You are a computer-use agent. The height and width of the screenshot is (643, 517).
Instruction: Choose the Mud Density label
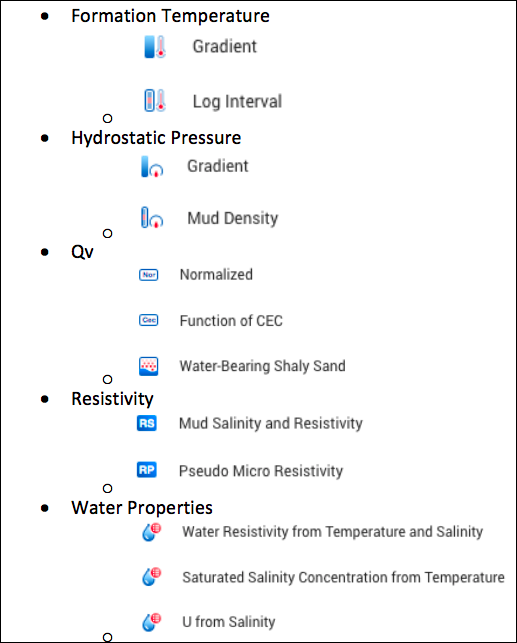[x=232, y=218]
